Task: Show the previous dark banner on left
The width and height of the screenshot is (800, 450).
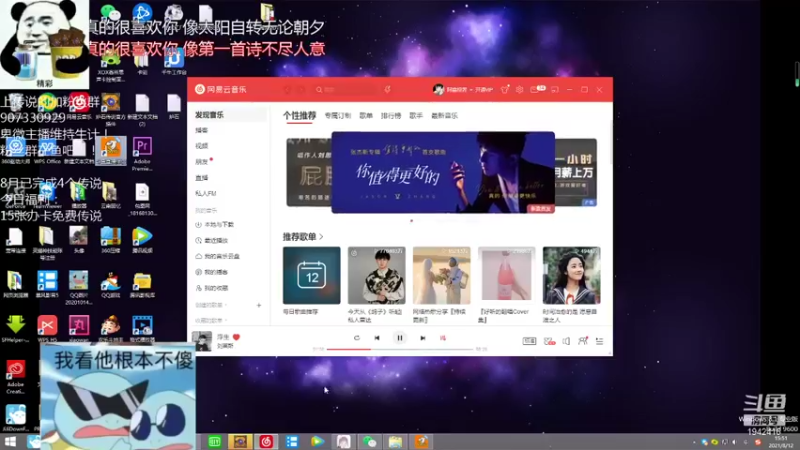Action: click(309, 172)
